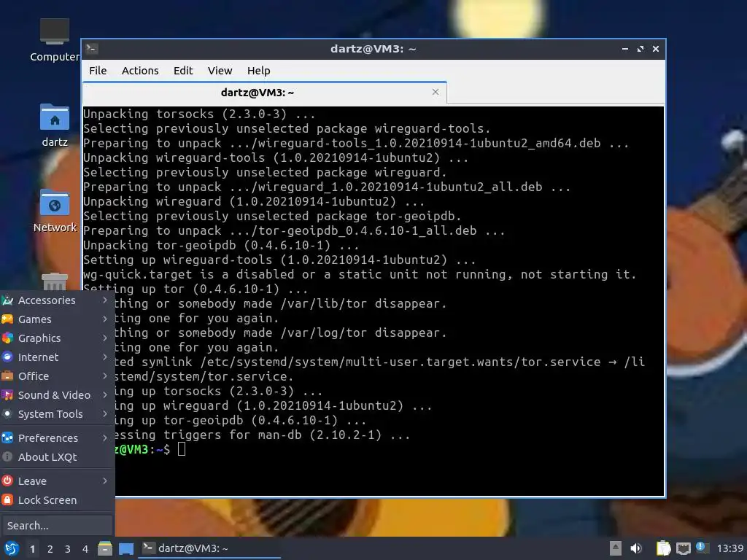Click the Games category icon
Image resolution: width=747 pixels, height=560 pixels.
(7, 319)
